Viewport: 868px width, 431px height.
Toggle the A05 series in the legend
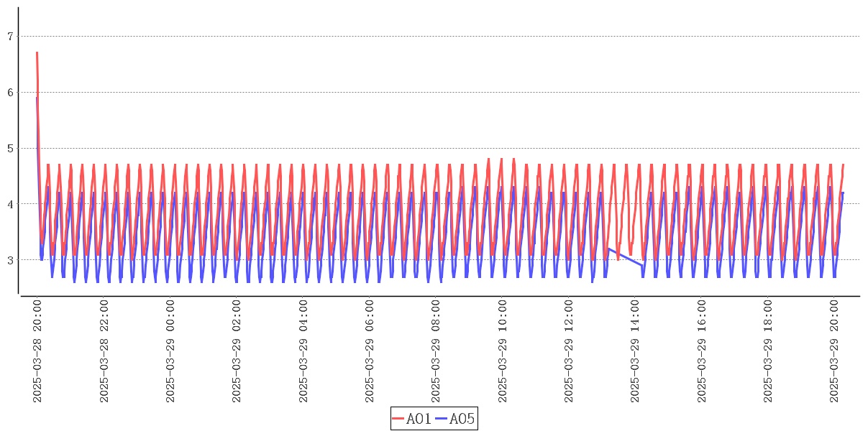[x=462, y=419]
